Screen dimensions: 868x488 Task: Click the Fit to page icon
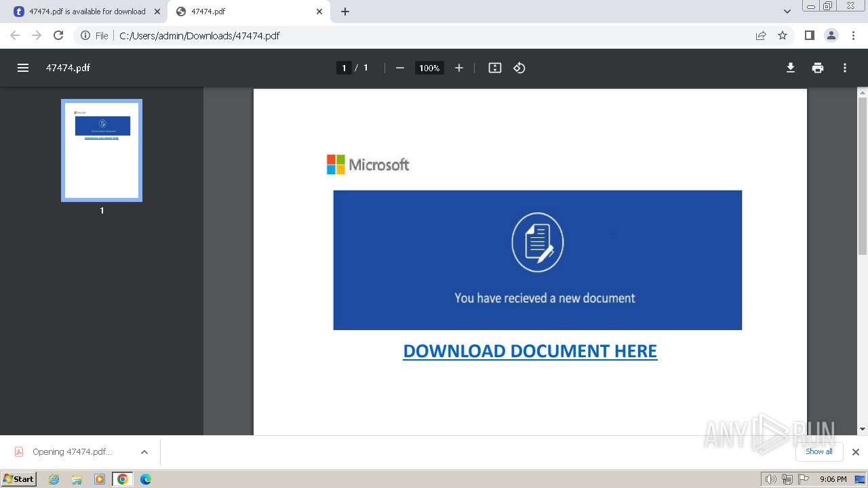(495, 68)
